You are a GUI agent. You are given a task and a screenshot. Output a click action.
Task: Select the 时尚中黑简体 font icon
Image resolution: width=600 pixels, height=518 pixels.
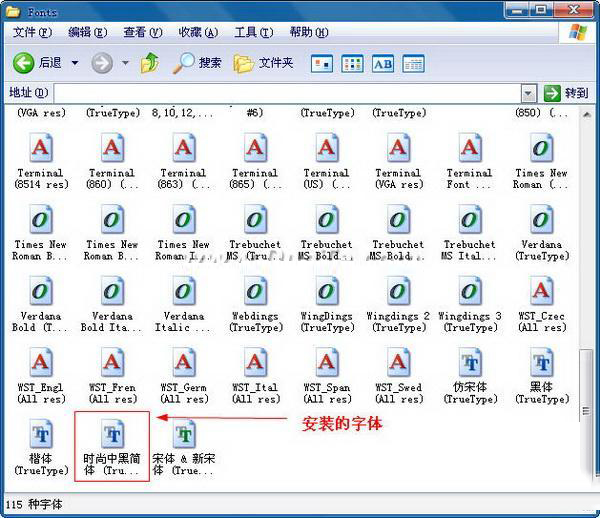[112, 434]
